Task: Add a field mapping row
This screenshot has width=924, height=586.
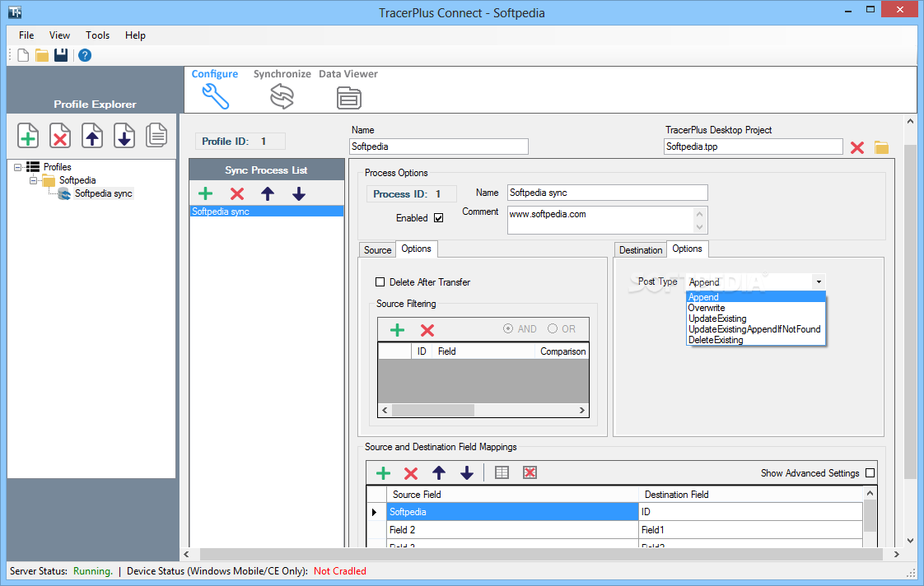Action: [x=383, y=473]
